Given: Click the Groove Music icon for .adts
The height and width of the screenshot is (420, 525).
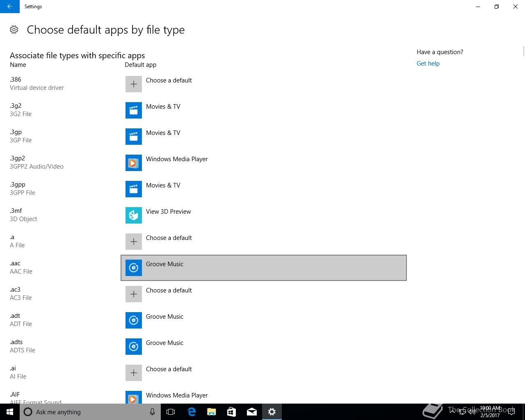Looking at the screenshot, I should (134, 347).
